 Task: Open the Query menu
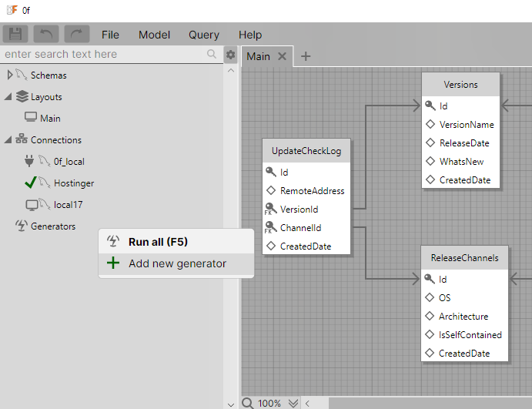(x=204, y=35)
